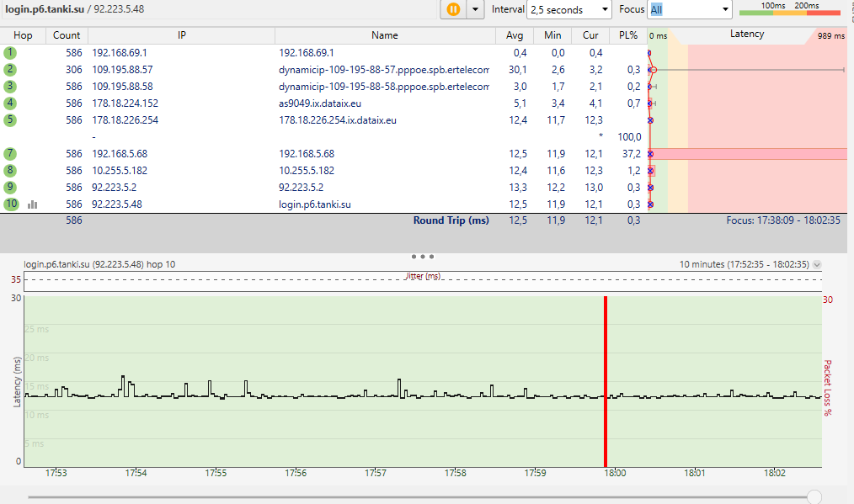Pause the trace with the orange button
The height and width of the screenshot is (504, 854).
[453, 9]
